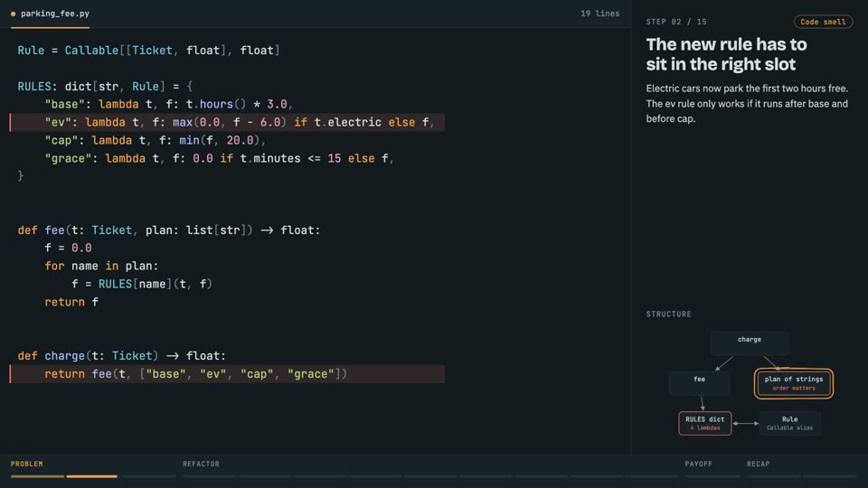Select the highlighted plan of strings node
The height and width of the screenshot is (488, 868).
point(794,383)
